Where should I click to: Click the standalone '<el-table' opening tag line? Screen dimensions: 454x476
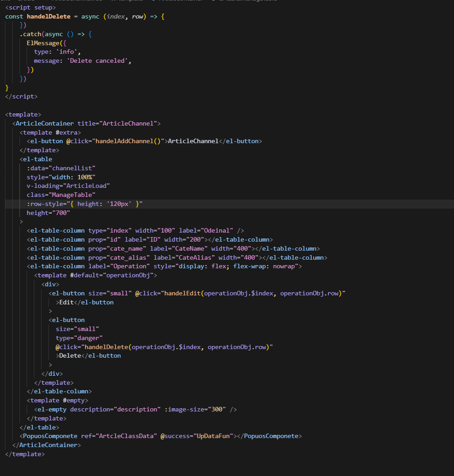[36, 159]
